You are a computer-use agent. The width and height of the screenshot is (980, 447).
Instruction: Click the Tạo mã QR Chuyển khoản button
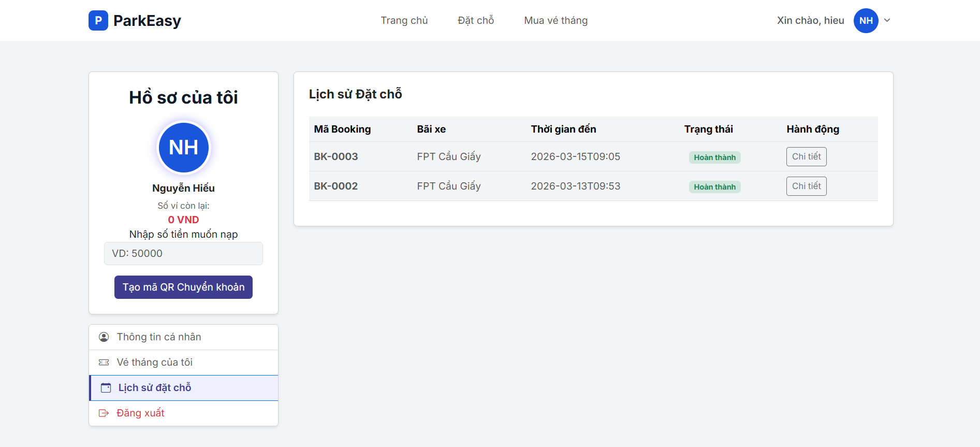coord(183,287)
